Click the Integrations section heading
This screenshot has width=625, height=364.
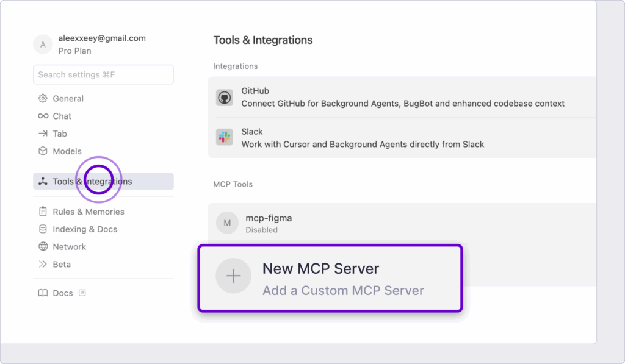(235, 66)
